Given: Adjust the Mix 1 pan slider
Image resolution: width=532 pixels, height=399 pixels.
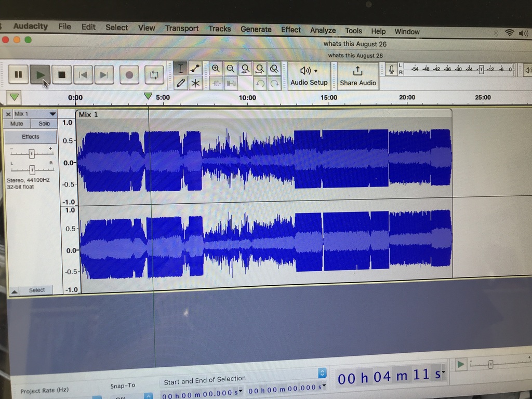Looking at the screenshot, I should 32,169.
